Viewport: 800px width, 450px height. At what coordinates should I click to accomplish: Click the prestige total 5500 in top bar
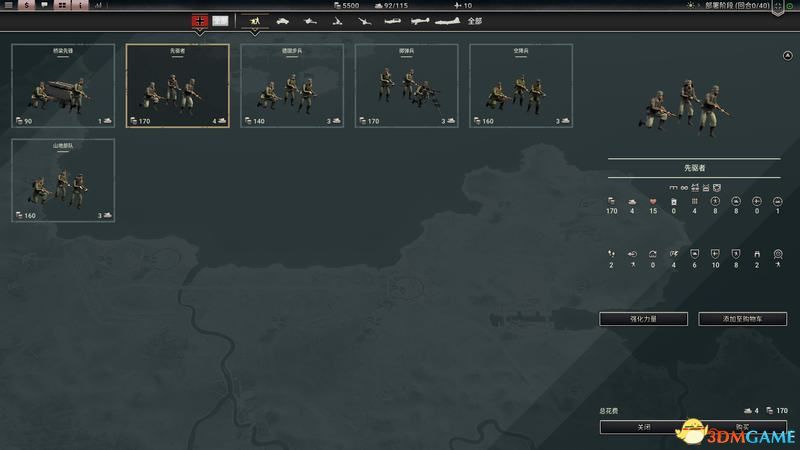tap(346, 6)
